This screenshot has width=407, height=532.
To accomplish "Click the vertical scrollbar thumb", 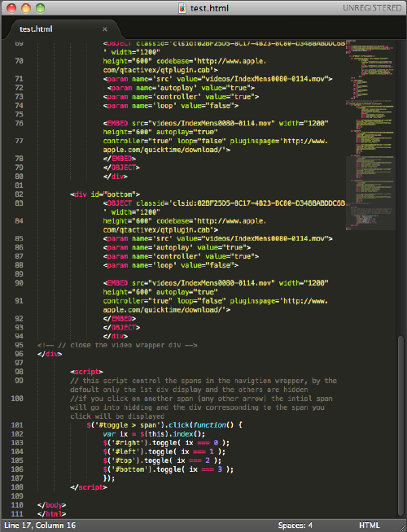I will pos(400,425).
